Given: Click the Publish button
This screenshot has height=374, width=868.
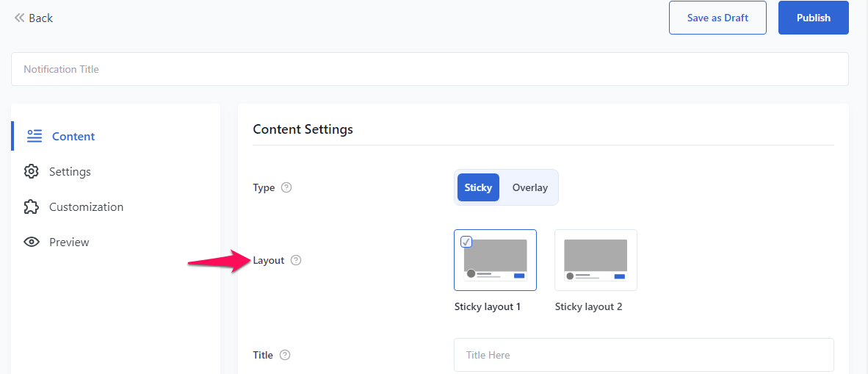Looking at the screenshot, I should pos(813,18).
